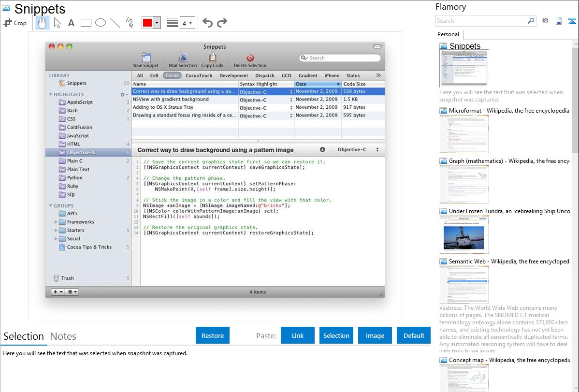579x392 pixels.
Task: Open the Snippets snapshot thumbnail
Action: tap(463, 68)
